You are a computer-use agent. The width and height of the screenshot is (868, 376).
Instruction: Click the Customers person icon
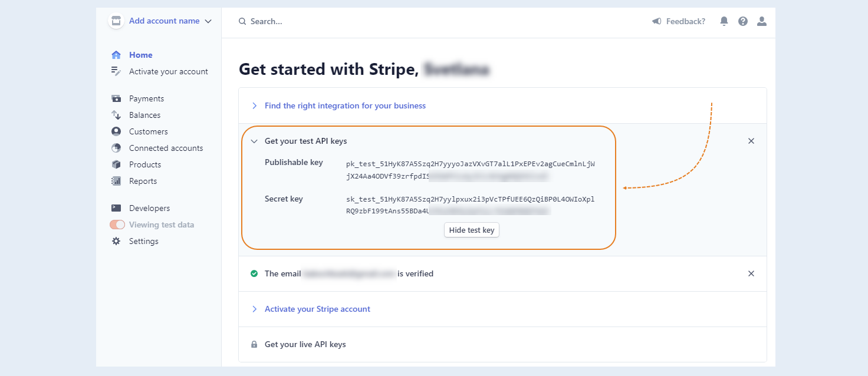click(116, 131)
